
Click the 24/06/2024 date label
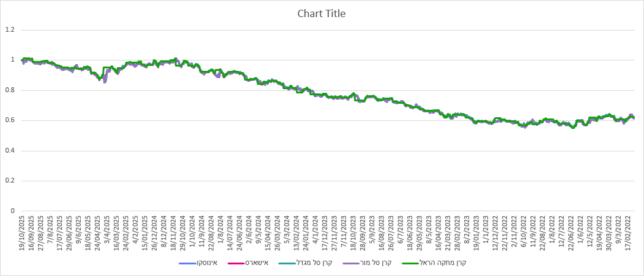pos(240,233)
